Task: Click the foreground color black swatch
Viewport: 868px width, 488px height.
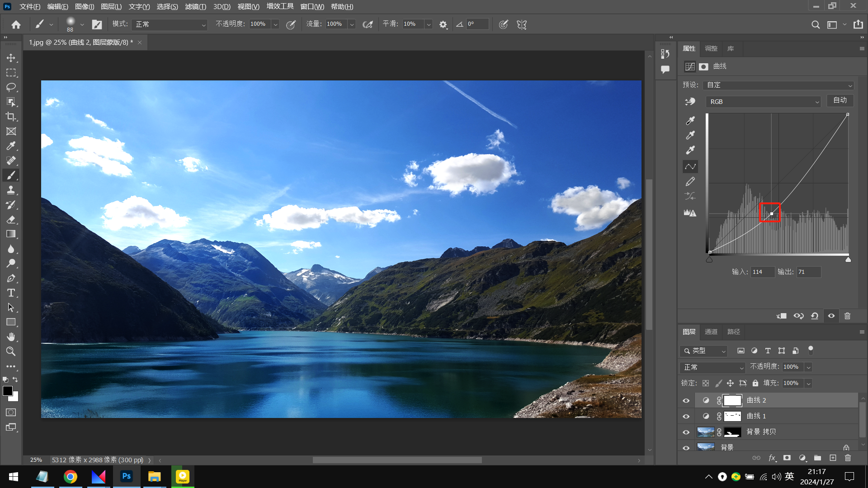Action: (8, 391)
